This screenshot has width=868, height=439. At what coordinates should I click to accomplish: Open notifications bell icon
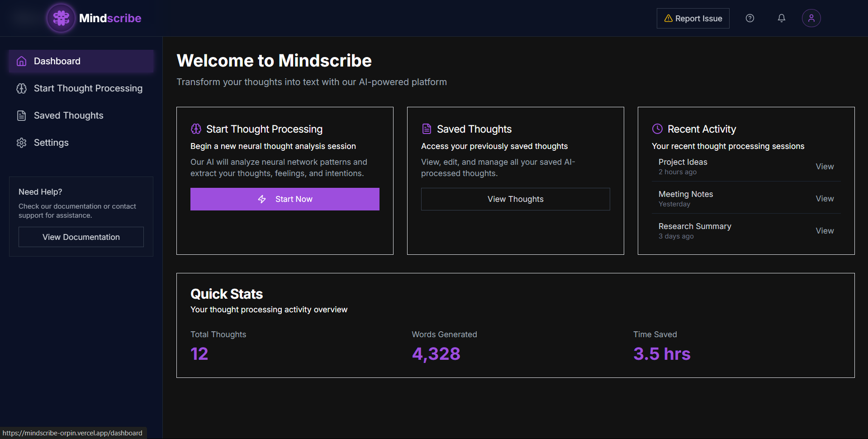[781, 18]
